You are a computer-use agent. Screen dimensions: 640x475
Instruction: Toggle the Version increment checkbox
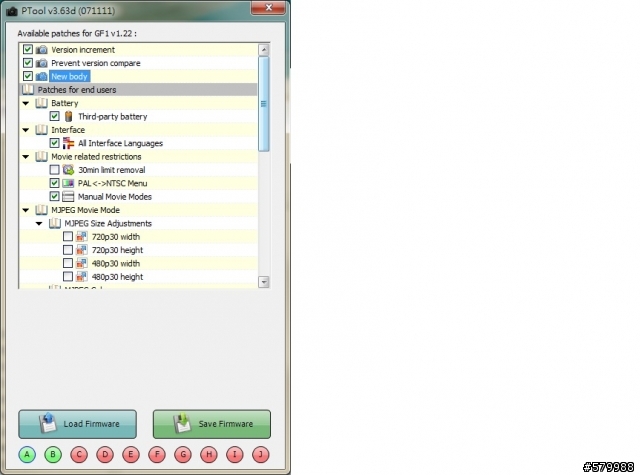[28, 50]
